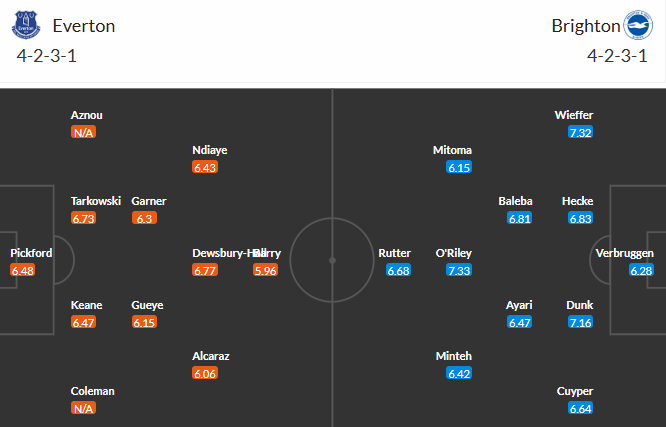The width and height of the screenshot is (666, 427).
Task: Open the Everton team name link
Action: (83, 26)
